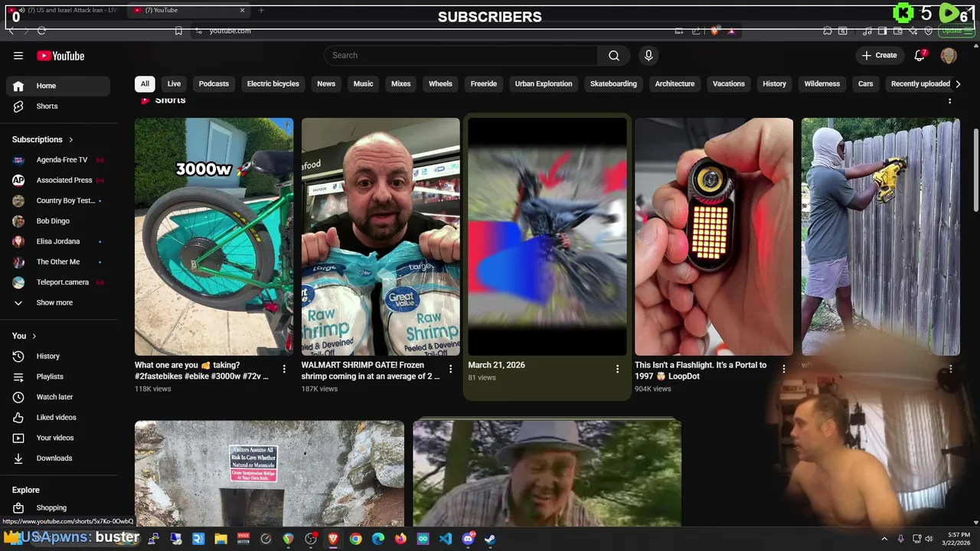Viewport: 980px width, 551px height.
Task: Click the Brave Shields lion icon
Action: (714, 31)
